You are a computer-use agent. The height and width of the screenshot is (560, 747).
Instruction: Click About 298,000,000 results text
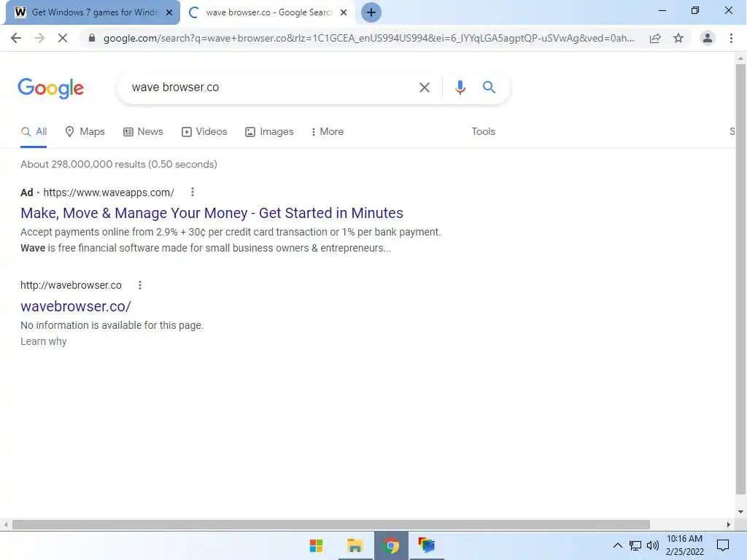119,164
